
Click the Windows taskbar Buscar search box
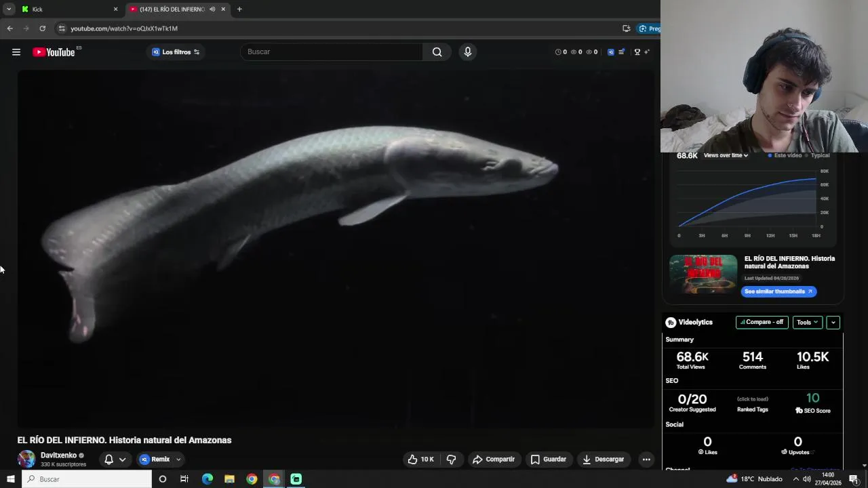tap(87, 479)
